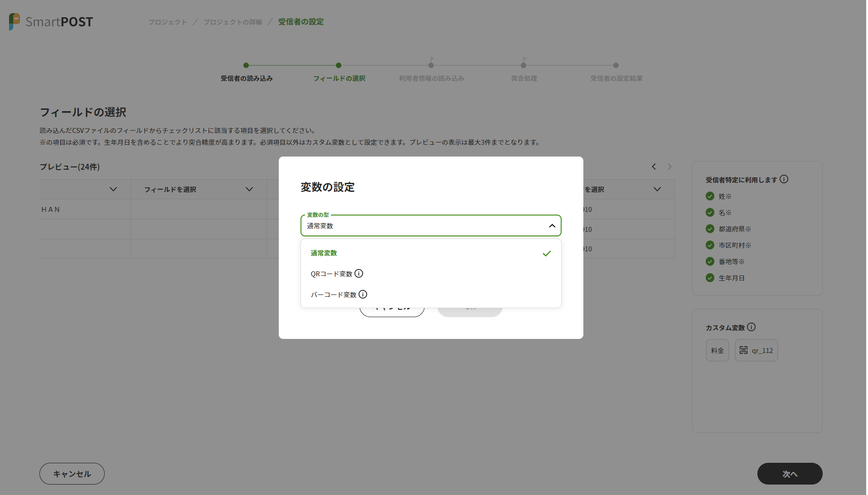Screen dimensions: 868x495
Task: Go to next preview page arrow
Action: (669, 167)
